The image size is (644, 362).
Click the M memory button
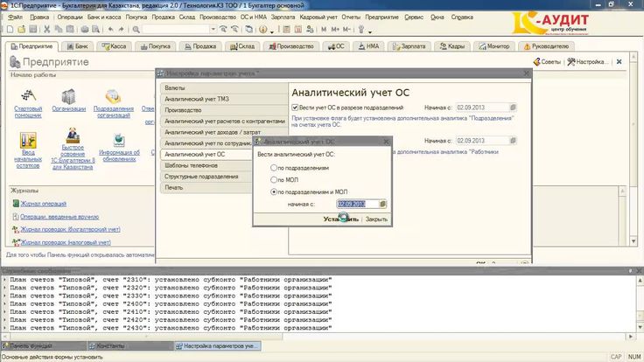(x=324, y=29)
